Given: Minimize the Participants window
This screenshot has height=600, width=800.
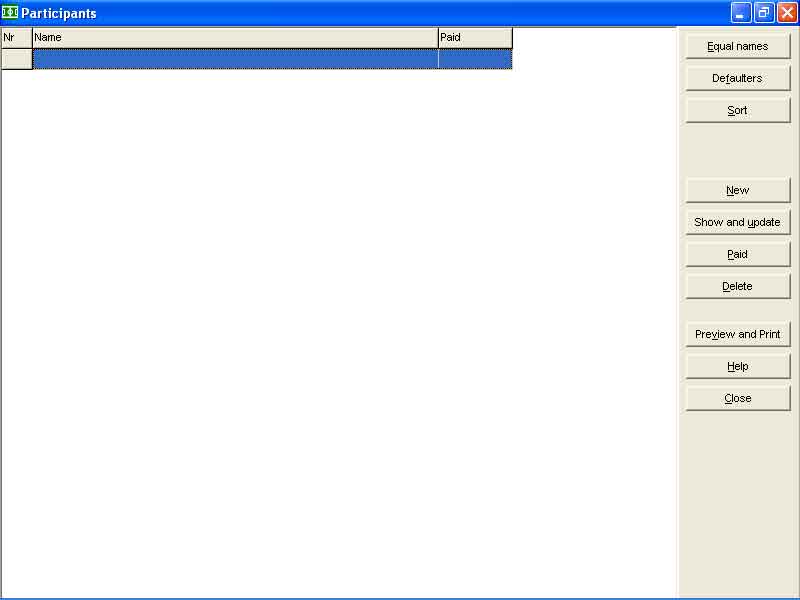Looking at the screenshot, I should click(741, 13).
